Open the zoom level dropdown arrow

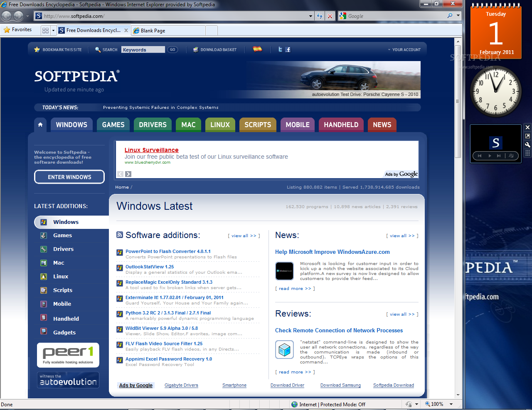click(451, 404)
